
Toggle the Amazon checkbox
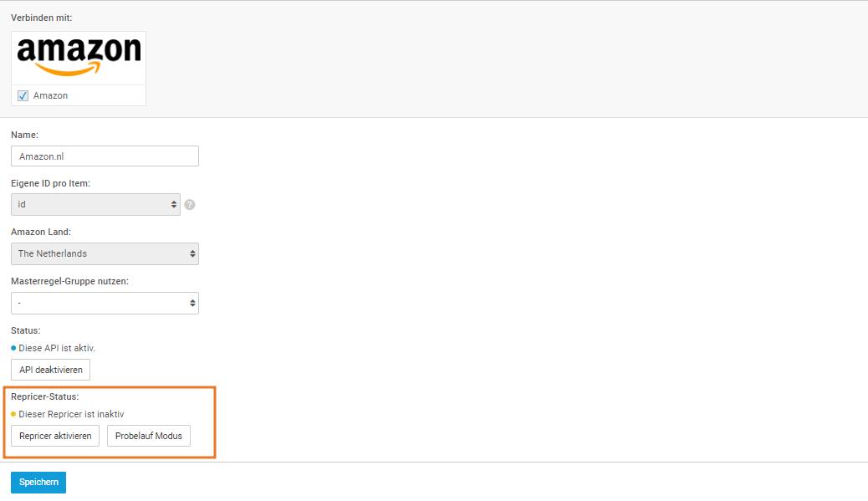coord(23,95)
